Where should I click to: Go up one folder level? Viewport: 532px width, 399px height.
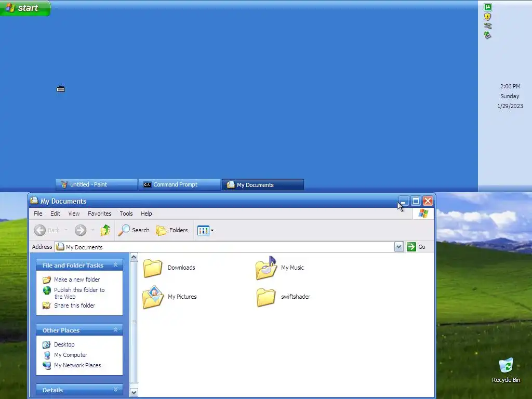[x=105, y=230]
